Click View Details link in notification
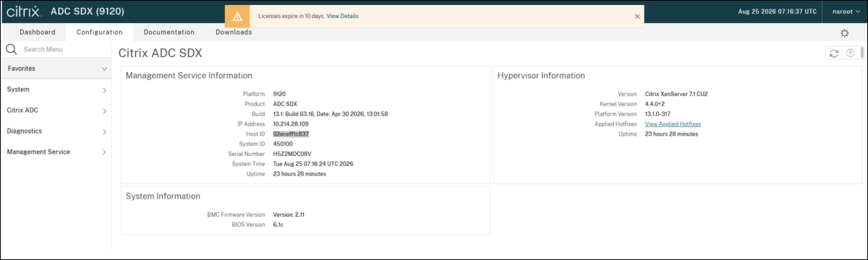The width and height of the screenshot is (868, 260). coord(342,16)
